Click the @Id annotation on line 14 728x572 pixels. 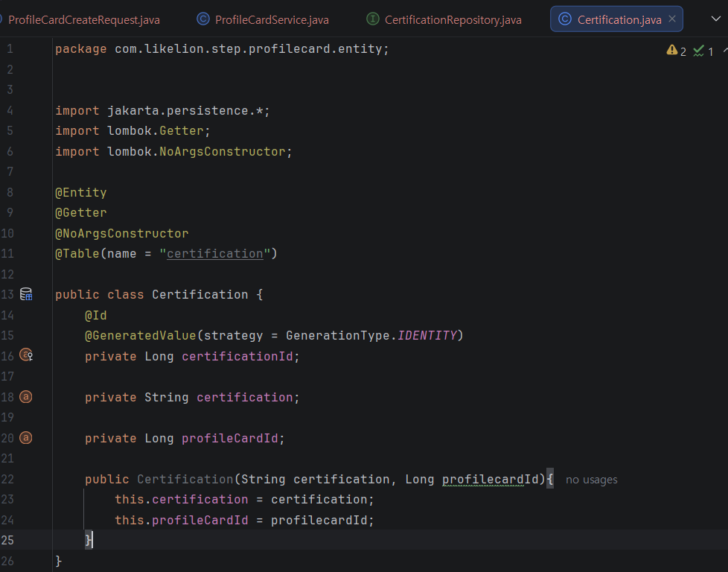coord(95,316)
